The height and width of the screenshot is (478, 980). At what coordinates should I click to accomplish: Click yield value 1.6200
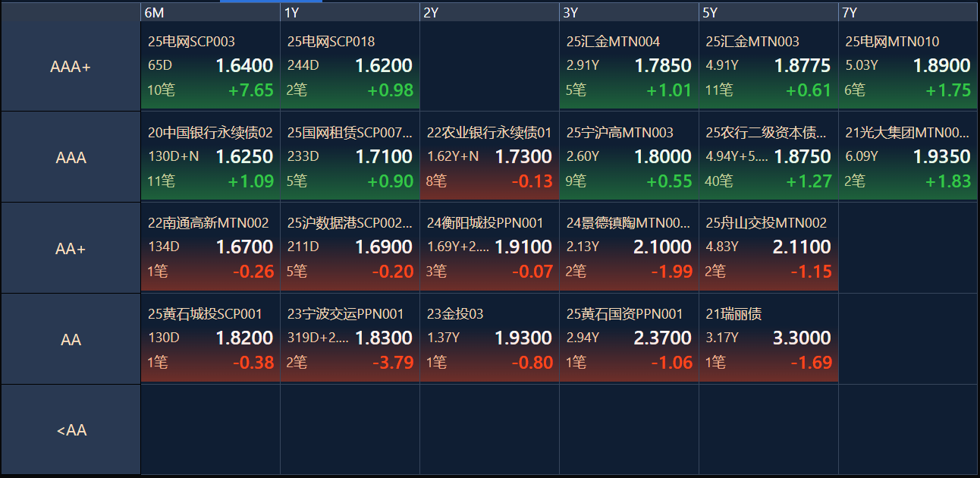click(384, 66)
